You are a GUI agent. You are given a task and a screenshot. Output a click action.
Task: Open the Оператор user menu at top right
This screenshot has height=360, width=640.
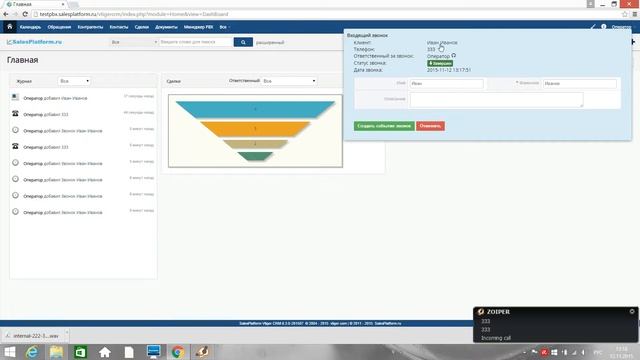pyautogui.click(x=621, y=27)
